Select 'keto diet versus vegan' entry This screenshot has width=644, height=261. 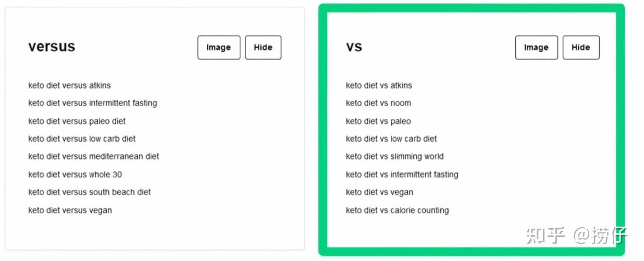[x=70, y=210]
